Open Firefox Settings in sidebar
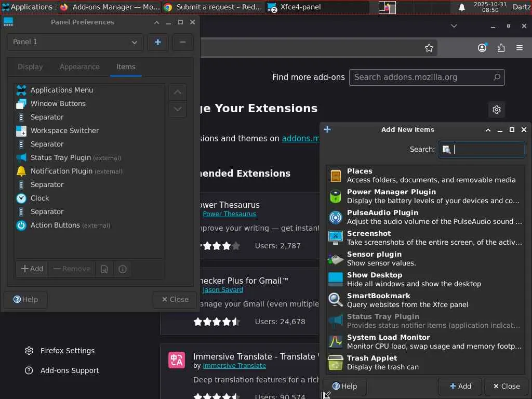This screenshot has width=532, height=399. click(x=60, y=351)
